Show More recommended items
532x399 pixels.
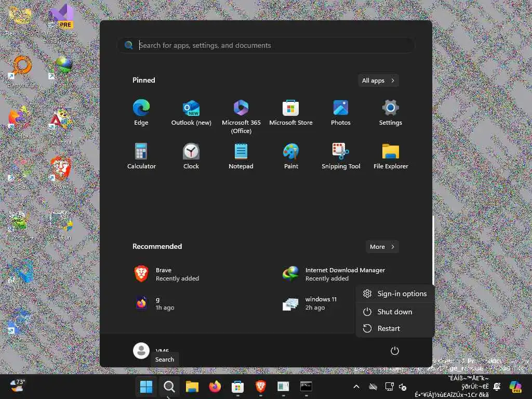tap(382, 247)
